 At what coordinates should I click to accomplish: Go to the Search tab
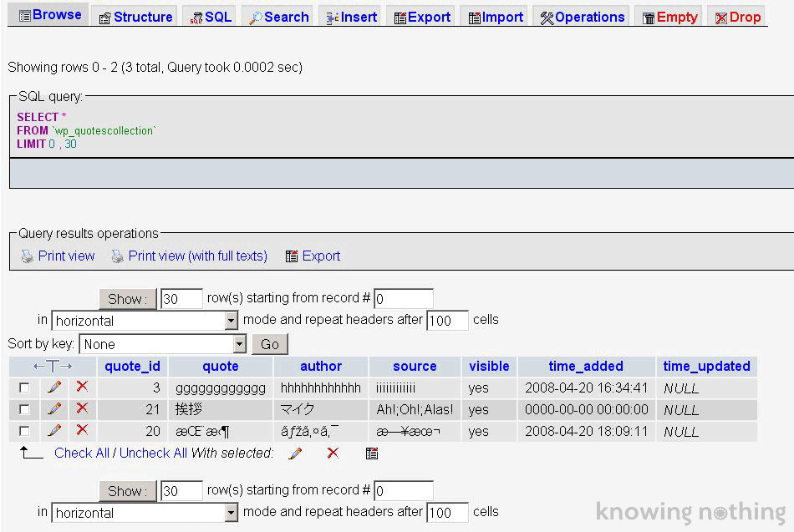(x=278, y=18)
